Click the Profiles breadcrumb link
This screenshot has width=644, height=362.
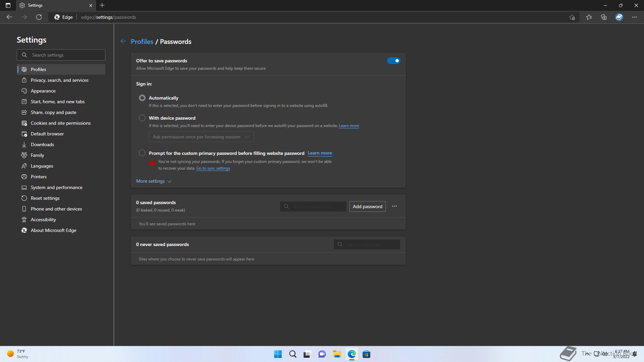click(142, 42)
